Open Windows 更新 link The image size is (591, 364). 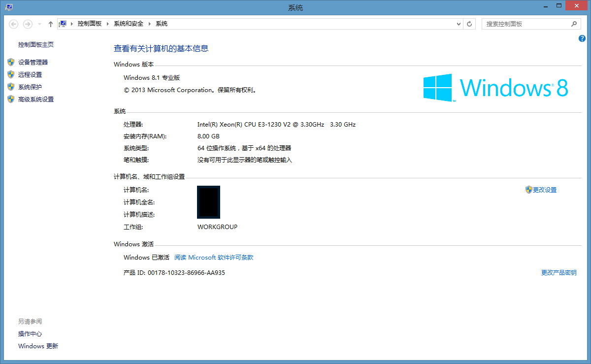pyautogui.click(x=38, y=346)
